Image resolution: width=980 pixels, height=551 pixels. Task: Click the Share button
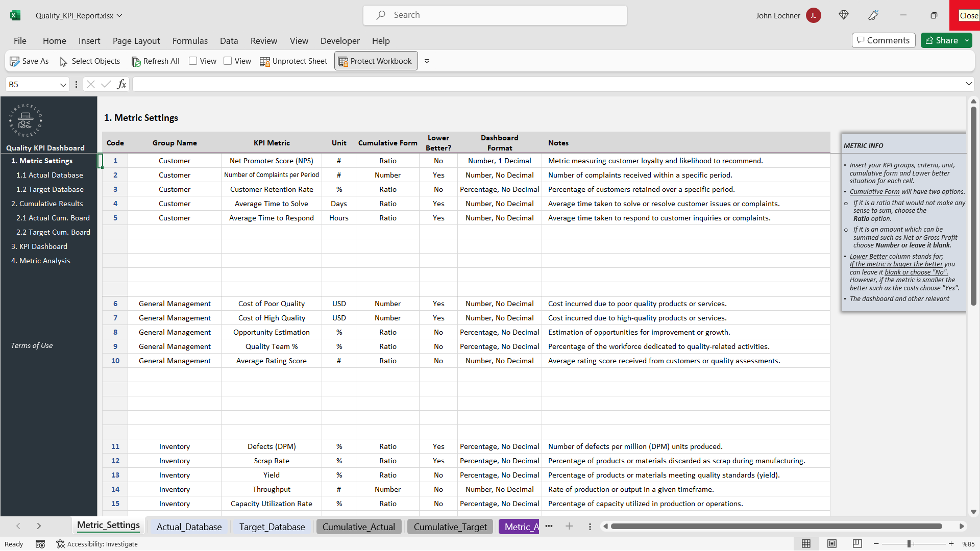pyautogui.click(x=942, y=40)
